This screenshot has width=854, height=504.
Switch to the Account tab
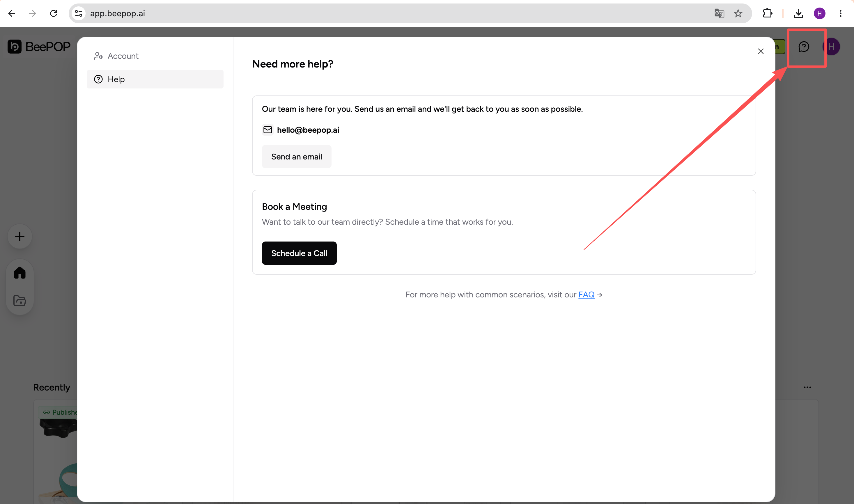(155, 56)
